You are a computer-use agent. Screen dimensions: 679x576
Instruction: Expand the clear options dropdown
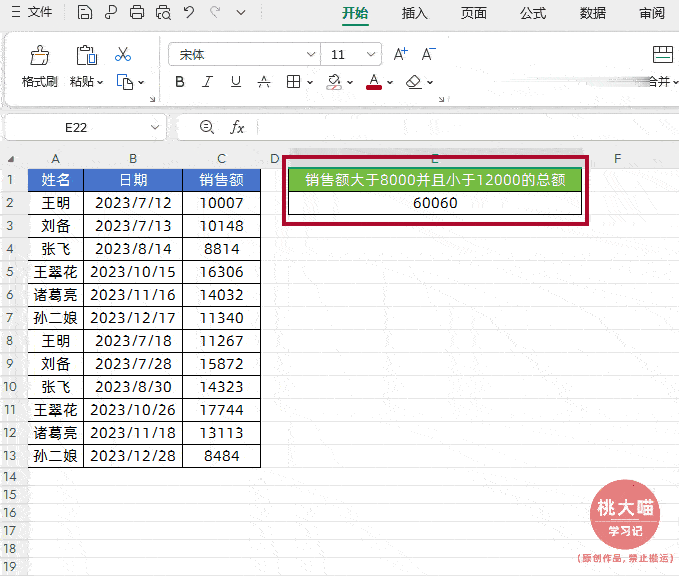[x=430, y=82]
